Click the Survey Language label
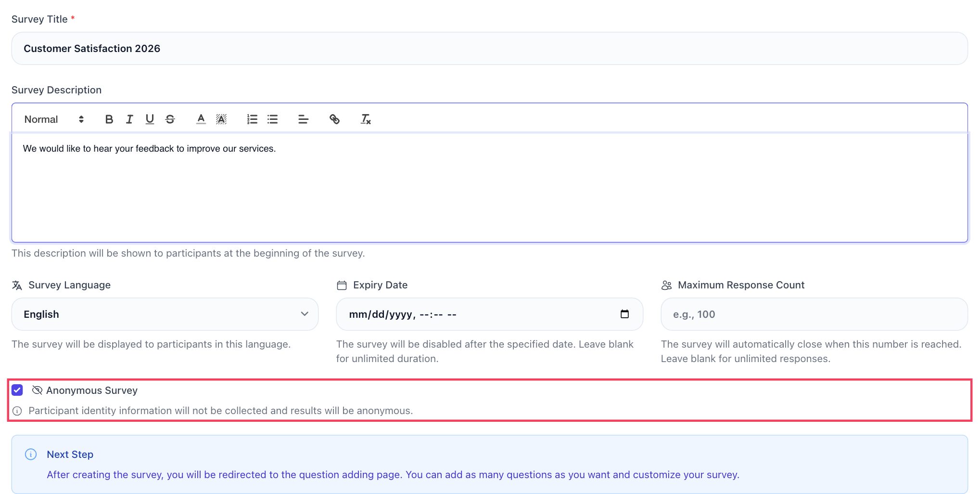Screen dimensions: 980x494 tap(70, 285)
